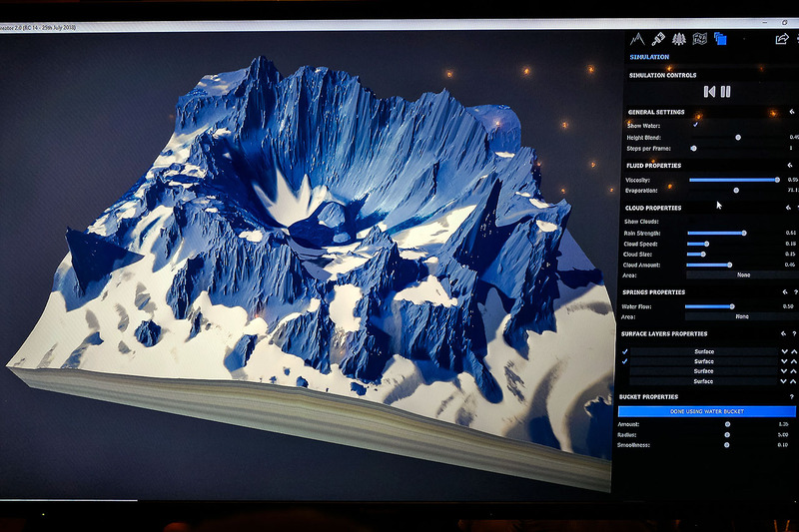799x532 pixels.
Task: Click the window title bar version text
Action: [38, 28]
